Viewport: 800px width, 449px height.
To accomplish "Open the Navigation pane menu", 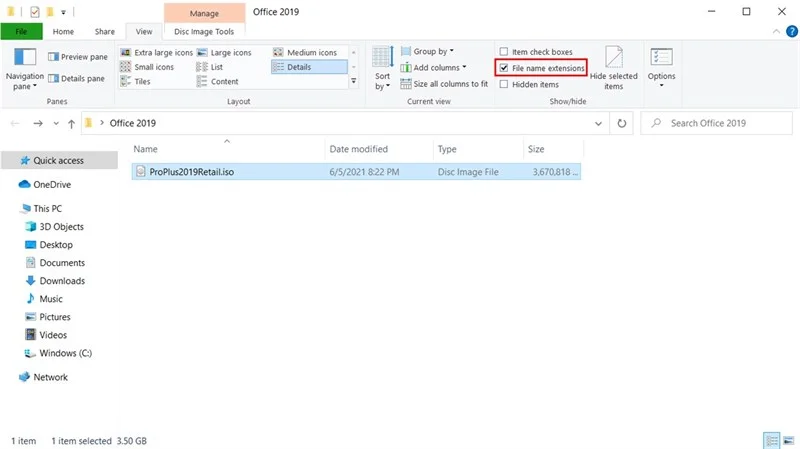I will (24, 69).
